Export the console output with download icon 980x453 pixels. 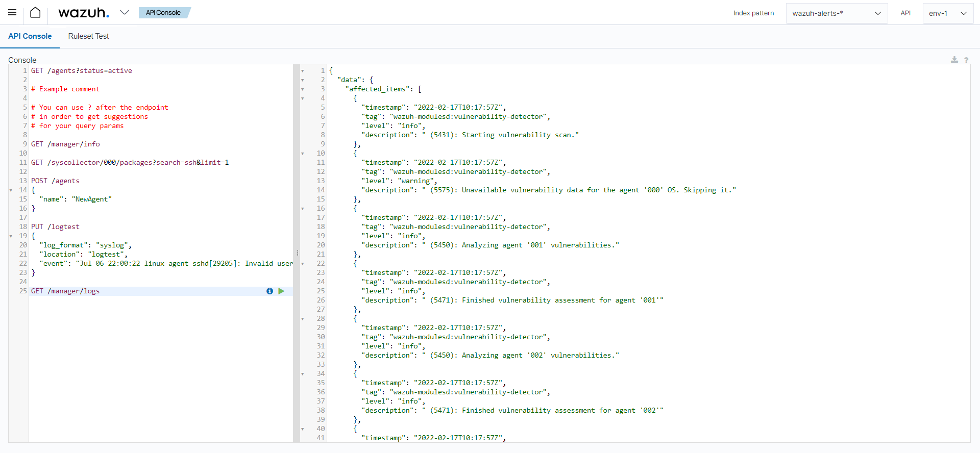click(x=954, y=60)
